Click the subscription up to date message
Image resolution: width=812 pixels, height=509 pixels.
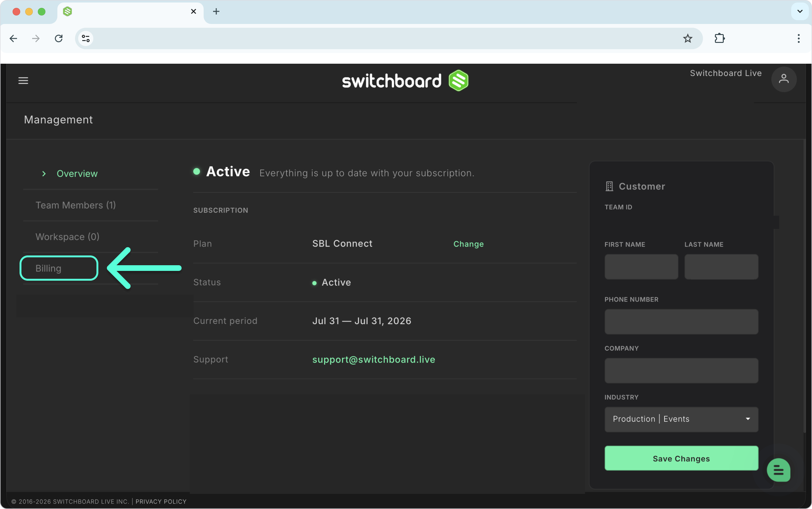pos(367,173)
